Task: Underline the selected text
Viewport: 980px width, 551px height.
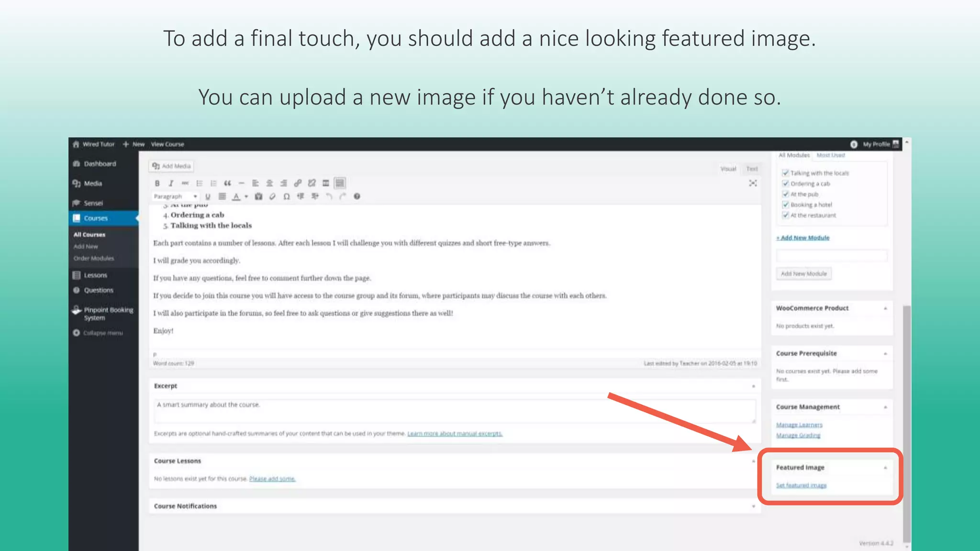Action: click(208, 197)
